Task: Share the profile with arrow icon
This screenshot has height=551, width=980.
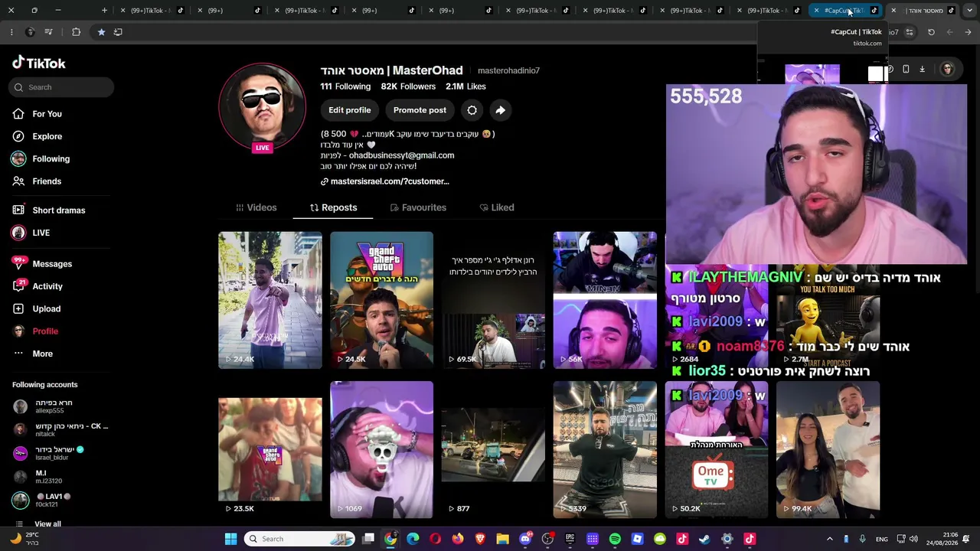Action: 500,110
